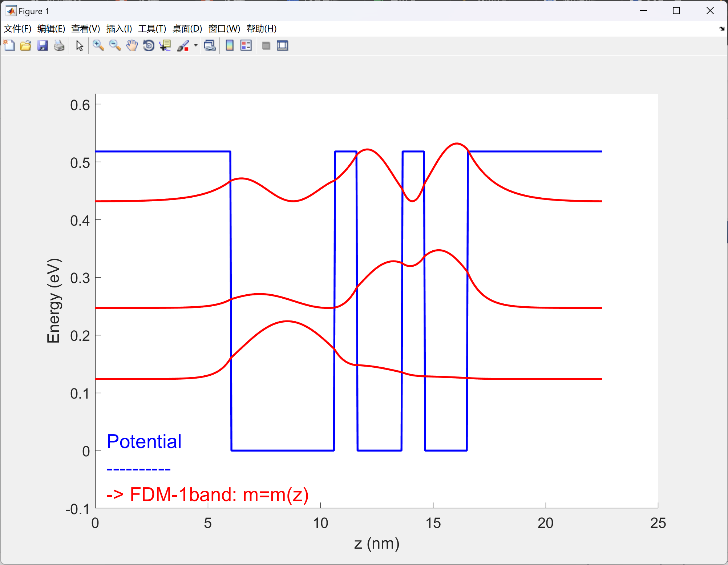Screen dimensions: 728x565
Task: Click the New Figure icon
Action: tap(9, 46)
